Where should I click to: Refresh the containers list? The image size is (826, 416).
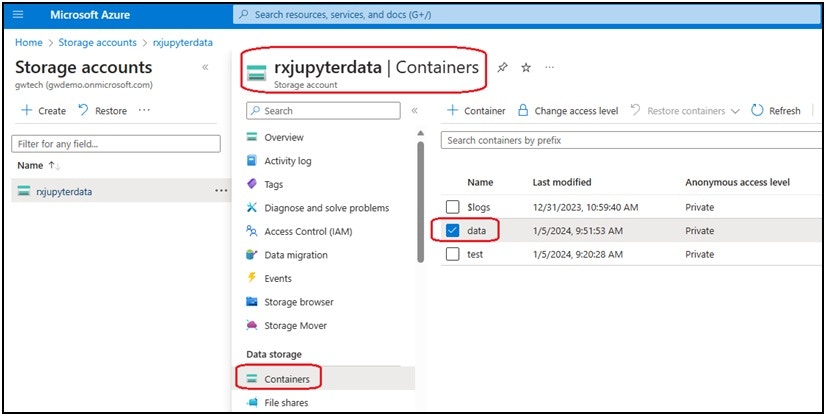775,111
